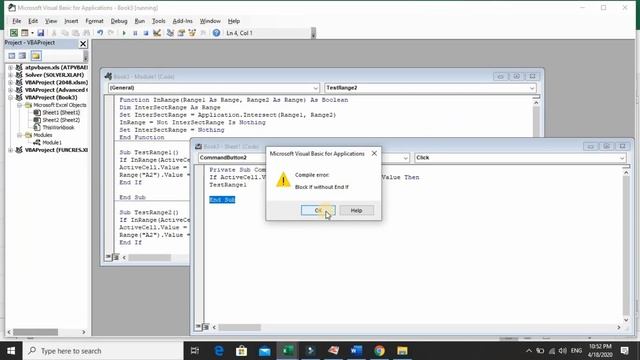
Task: Open the Debug menu
Action: point(119,21)
